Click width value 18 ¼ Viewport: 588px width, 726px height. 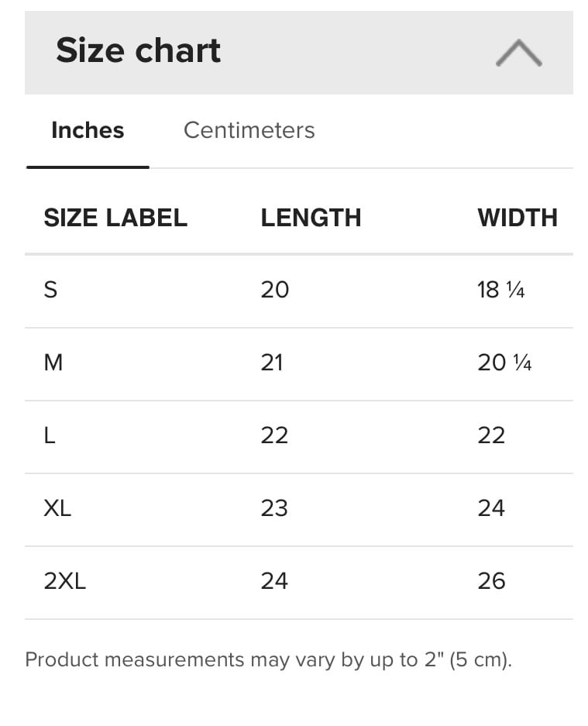pos(501,290)
